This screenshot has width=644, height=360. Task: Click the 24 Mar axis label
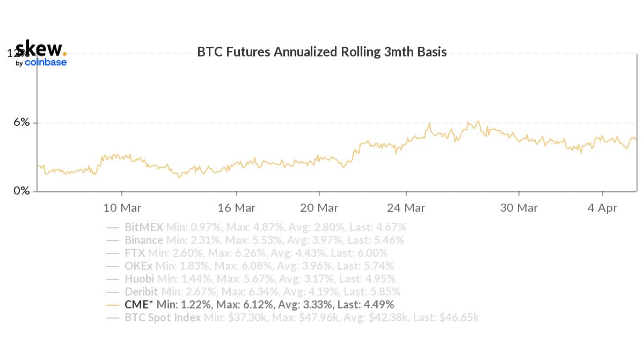click(406, 208)
